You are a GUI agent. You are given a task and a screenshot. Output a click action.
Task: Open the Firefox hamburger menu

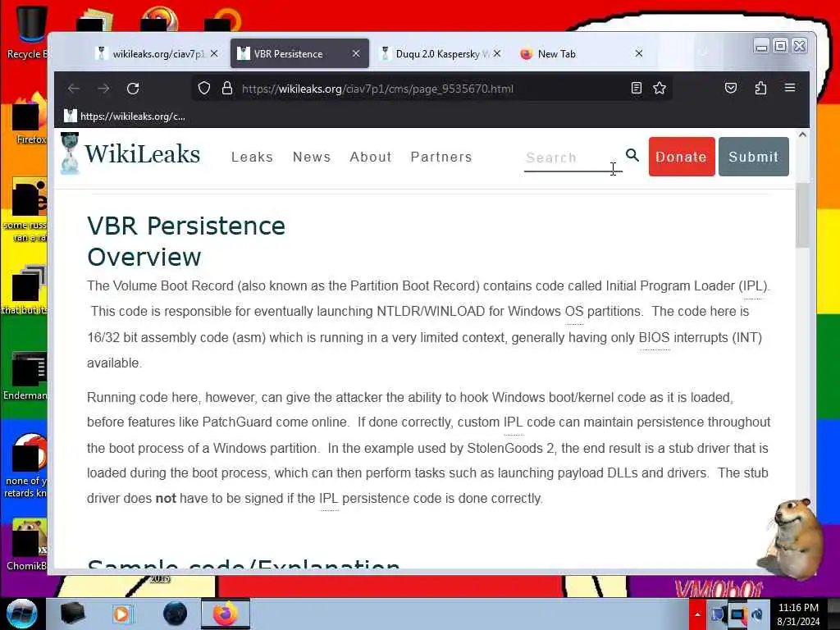coord(790,87)
